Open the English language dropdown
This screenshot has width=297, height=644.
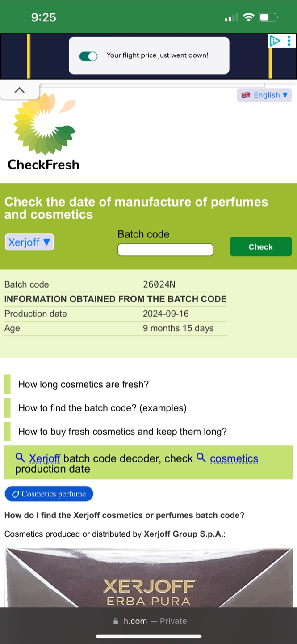click(x=264, y=95)
